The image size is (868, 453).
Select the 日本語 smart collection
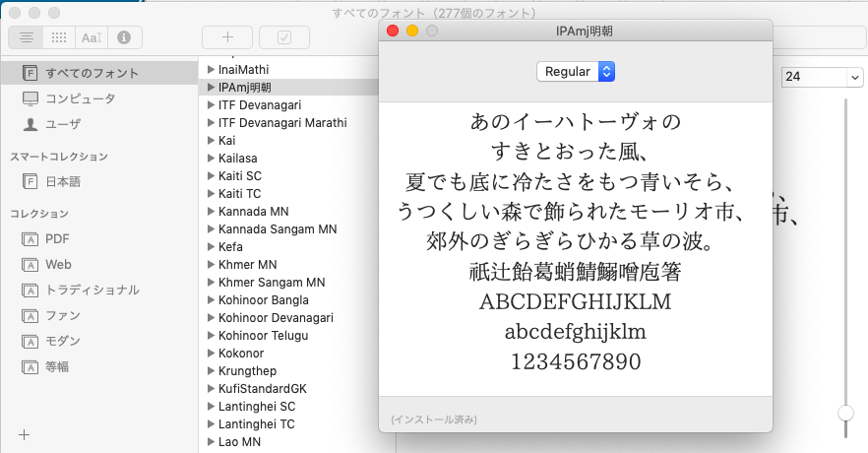(x=62, y=181)
